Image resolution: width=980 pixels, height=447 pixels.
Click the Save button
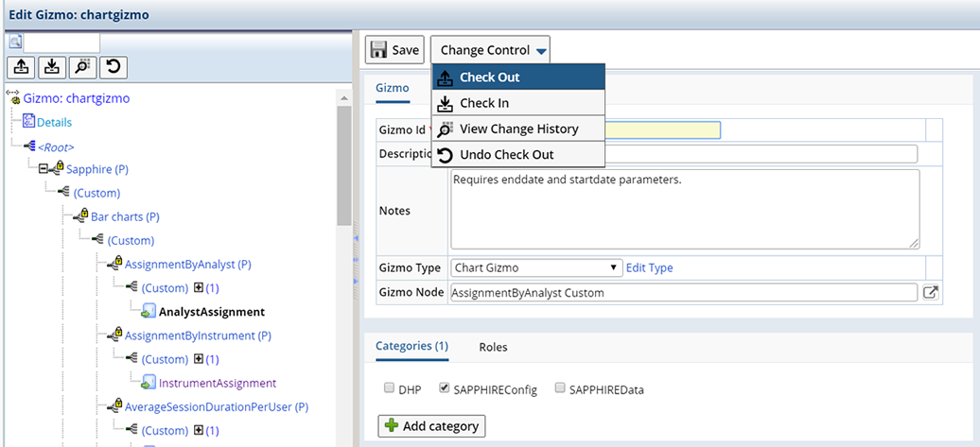[395, 50]
